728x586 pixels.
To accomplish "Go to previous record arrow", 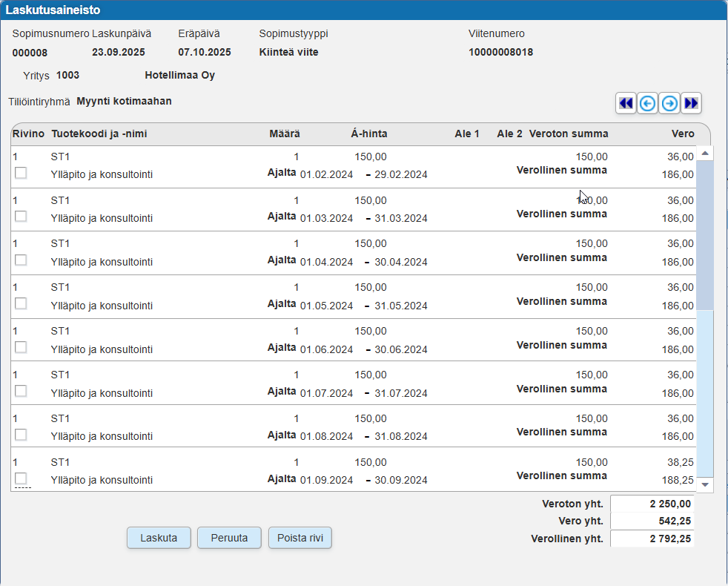I will [x=648, y=103].
